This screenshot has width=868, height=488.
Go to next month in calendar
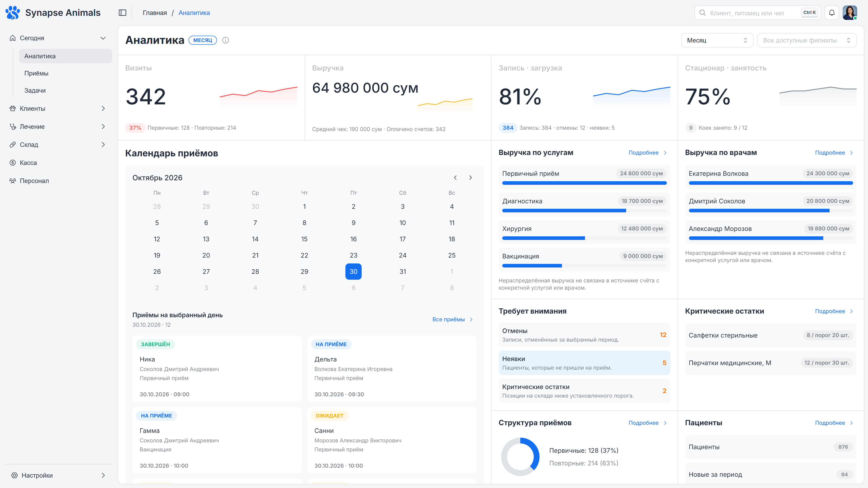click(x=471, y=178)
